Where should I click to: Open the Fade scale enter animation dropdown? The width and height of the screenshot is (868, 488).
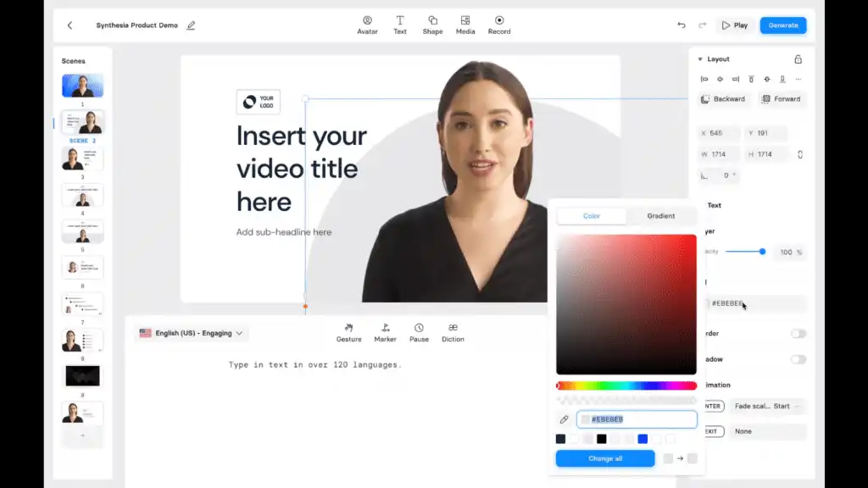pos(766,406)
